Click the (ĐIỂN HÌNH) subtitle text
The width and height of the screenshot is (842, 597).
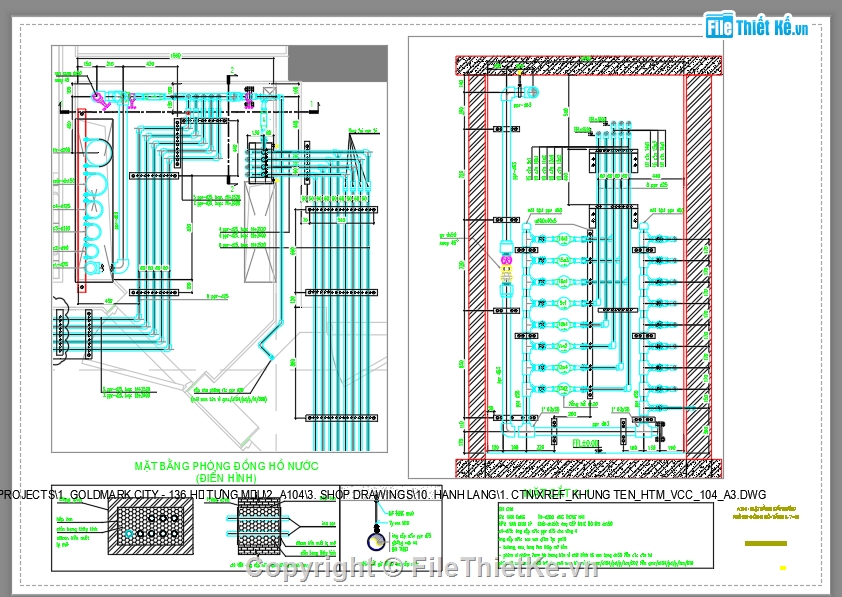(x=226, y=478)
